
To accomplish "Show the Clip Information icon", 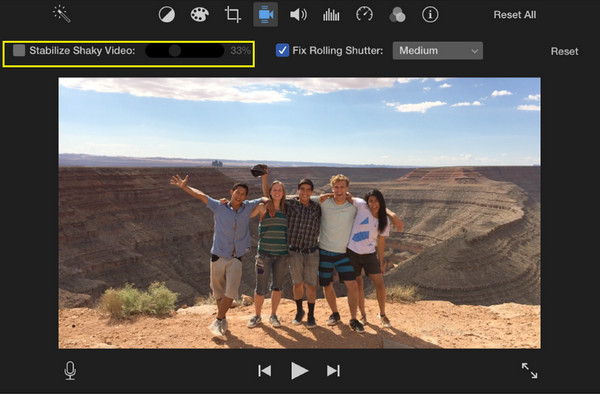I will click(x=430, y=15).
